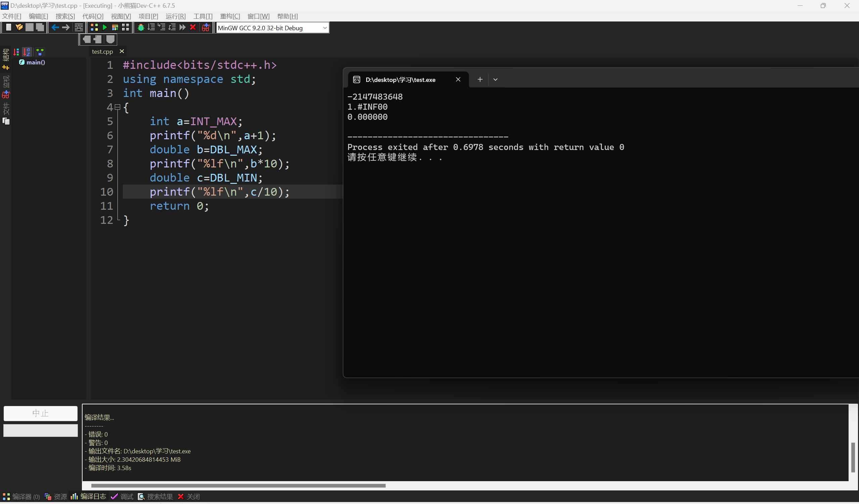Open the 窗口[W] menu
The width and height of the screenshot is (859, 504).
pos(258,16)
